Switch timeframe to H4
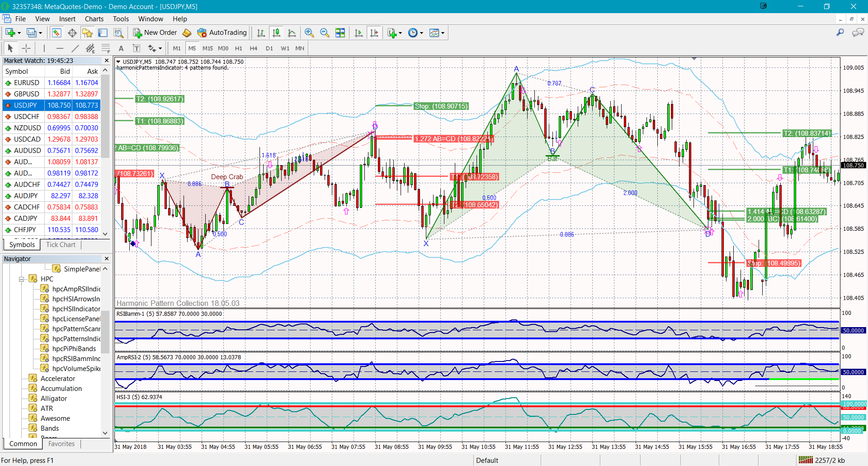868x466 pixels. tap(254, 48)
